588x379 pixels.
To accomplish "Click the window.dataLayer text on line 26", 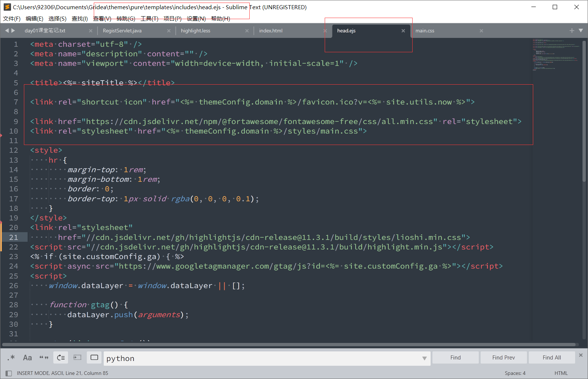I will tap(86, 286).
